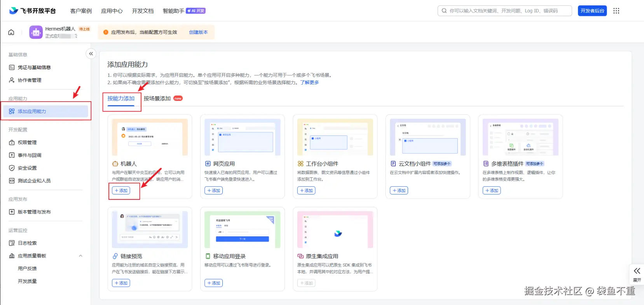Click the documentation search box
This screenshot has height=305, width=644.
click(x=504, y=11)
